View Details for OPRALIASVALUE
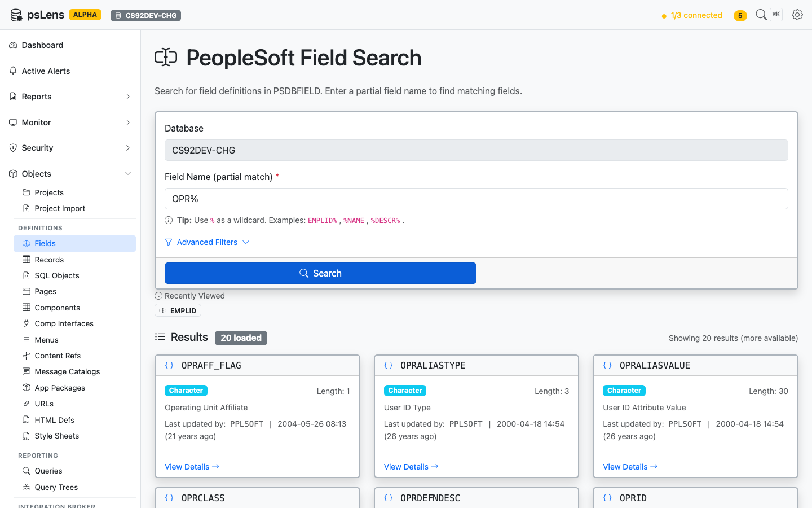Image resolution: width=812 pixels, height=508 pixels. tap(630, 467)
